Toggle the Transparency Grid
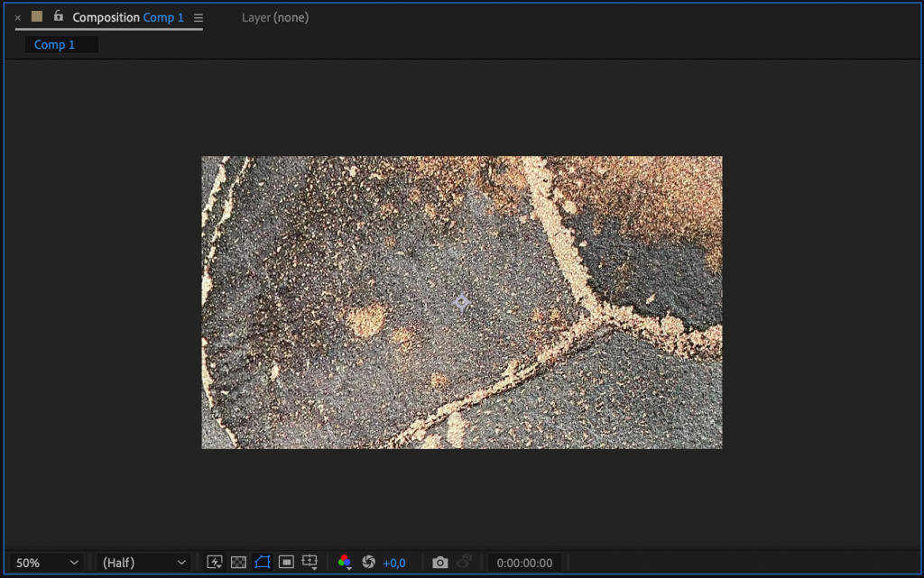Image resolution: width=924 pixels, height=578 pixels. [238, 562]
